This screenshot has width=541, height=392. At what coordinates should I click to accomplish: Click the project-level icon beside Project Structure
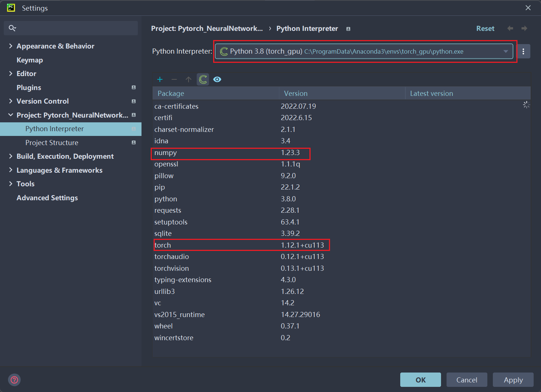click(133, 143)
